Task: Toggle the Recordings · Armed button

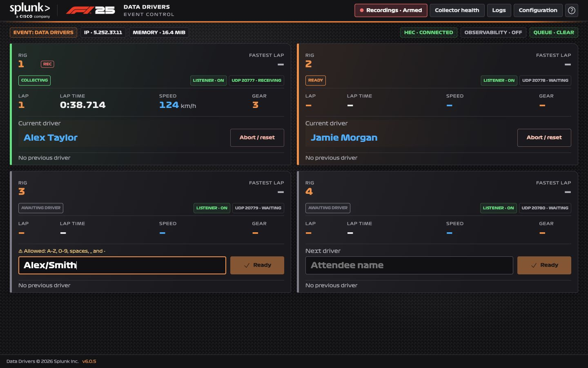Action: (391, 10)
